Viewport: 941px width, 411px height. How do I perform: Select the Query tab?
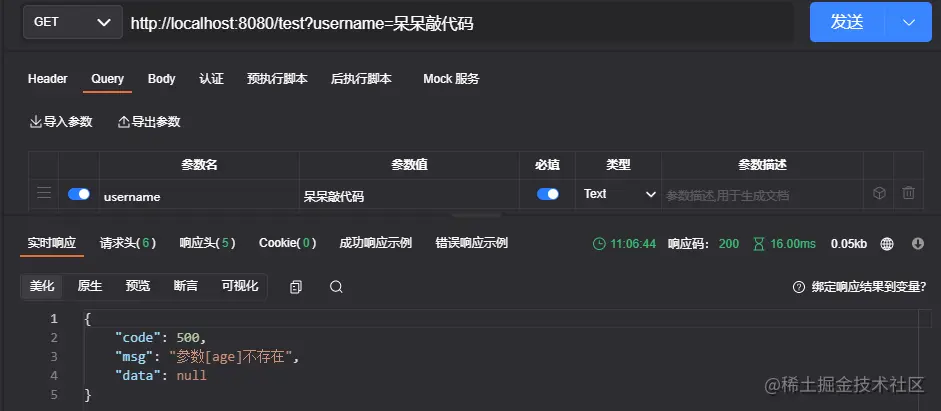(107, 79)
